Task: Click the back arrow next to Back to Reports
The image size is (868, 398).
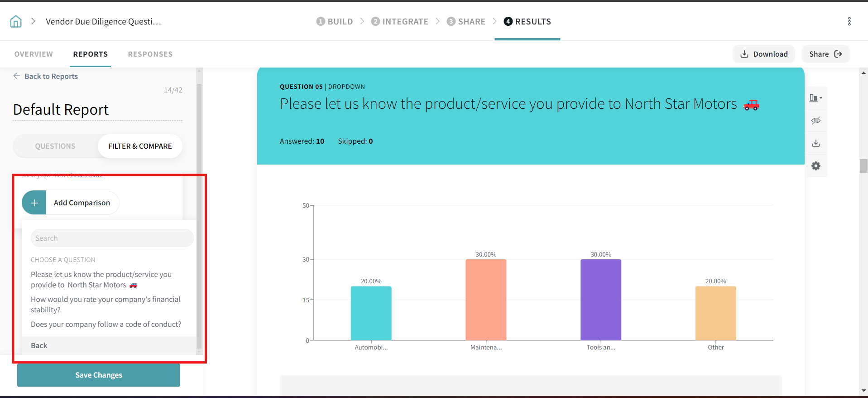Action: [x=17, y=76]
